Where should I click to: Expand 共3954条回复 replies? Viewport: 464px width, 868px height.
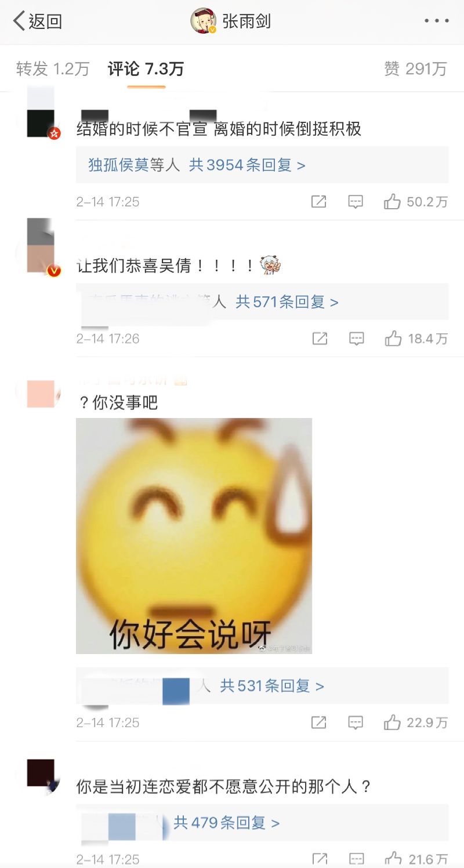[247, 165]
